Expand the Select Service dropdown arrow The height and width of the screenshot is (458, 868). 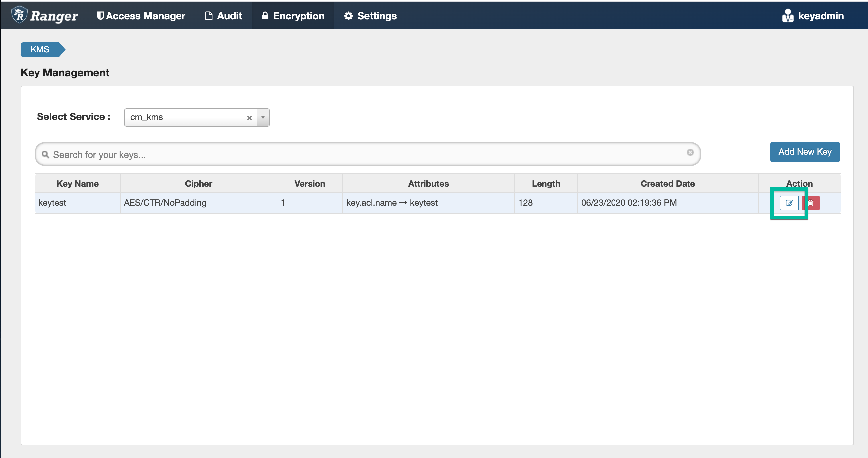[x=263, y=117]
